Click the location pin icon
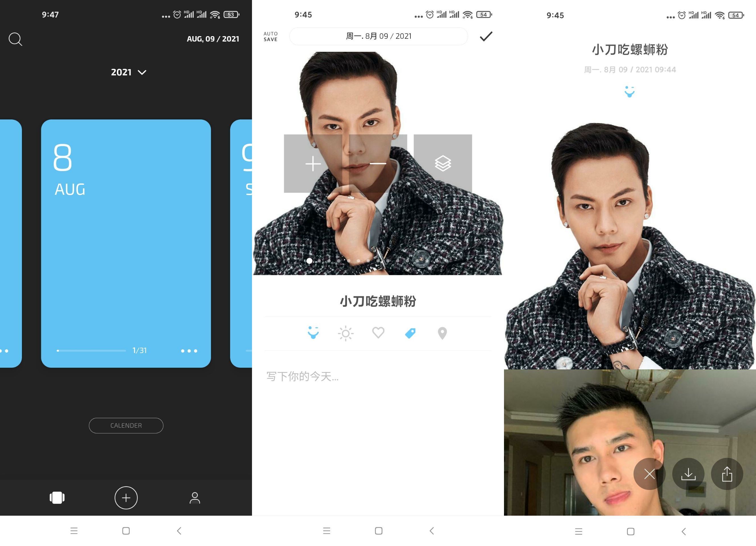 (441, 333)
